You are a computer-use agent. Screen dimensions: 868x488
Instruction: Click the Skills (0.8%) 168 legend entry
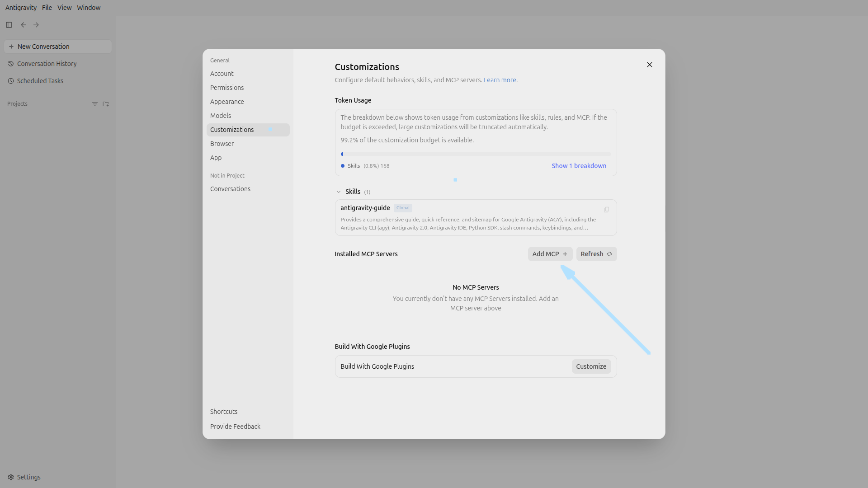tap(365, 166)
